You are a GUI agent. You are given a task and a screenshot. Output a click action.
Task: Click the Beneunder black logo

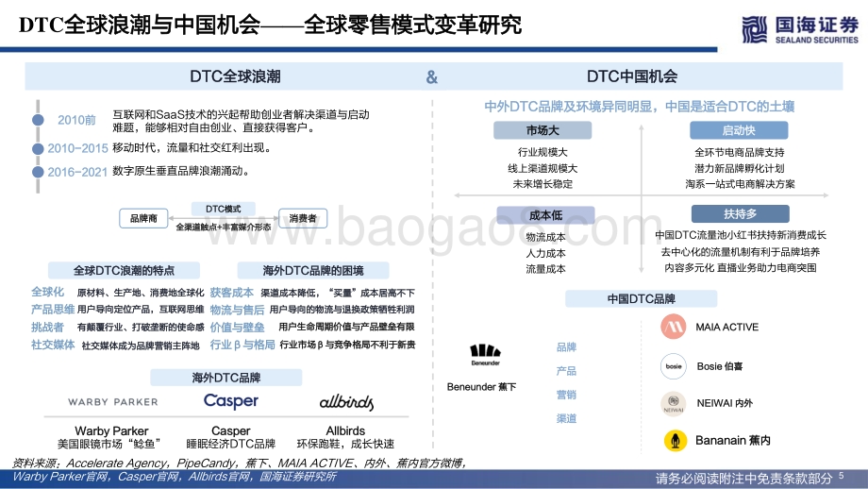(x=486, y=354)
